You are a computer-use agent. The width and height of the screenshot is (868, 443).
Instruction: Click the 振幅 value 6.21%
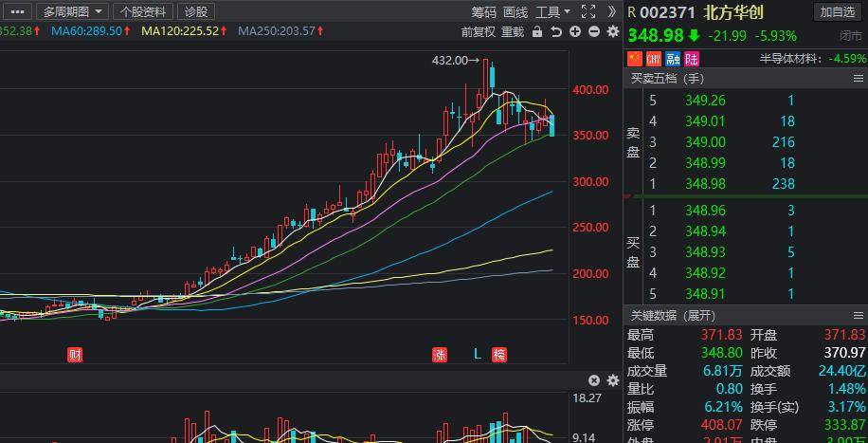[724, 408]
